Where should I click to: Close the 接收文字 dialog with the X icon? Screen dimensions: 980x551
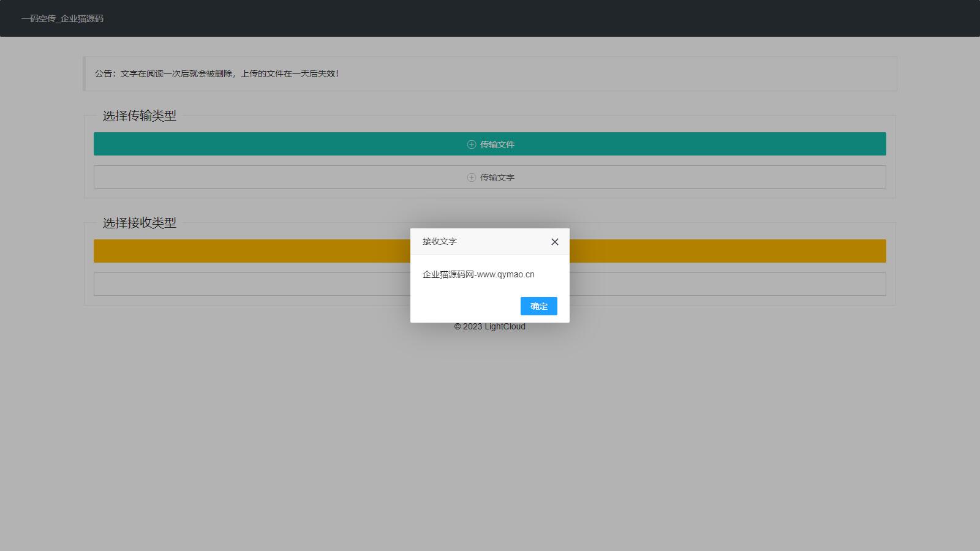click(554, 242)
